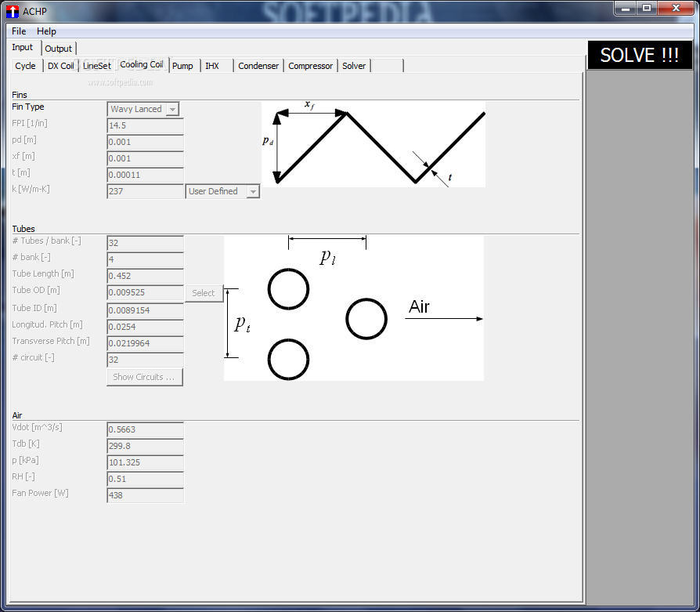The width and height of the screenshot is (700, 612).
Task: Open the Pump tab
Action: pos(183,66)
